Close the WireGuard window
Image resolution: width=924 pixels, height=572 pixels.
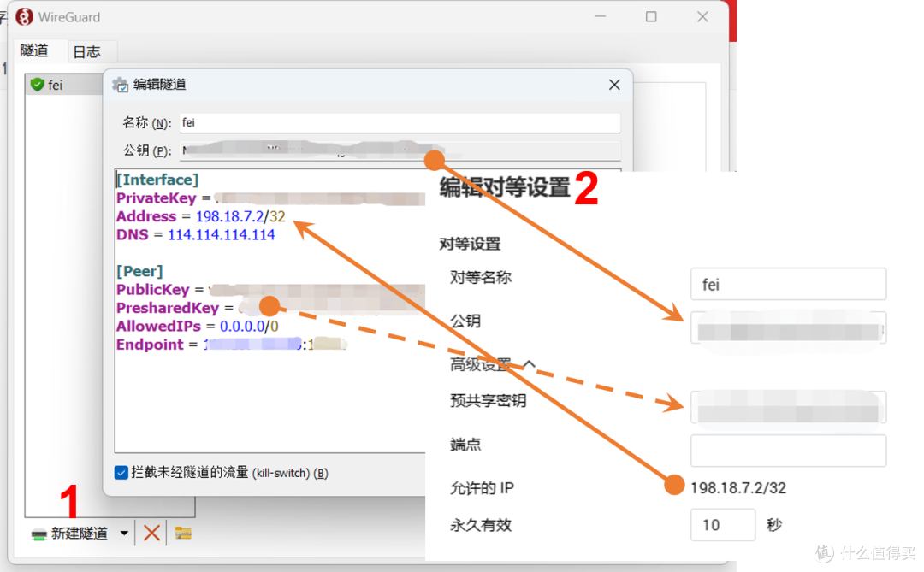[x=702, y=16]
